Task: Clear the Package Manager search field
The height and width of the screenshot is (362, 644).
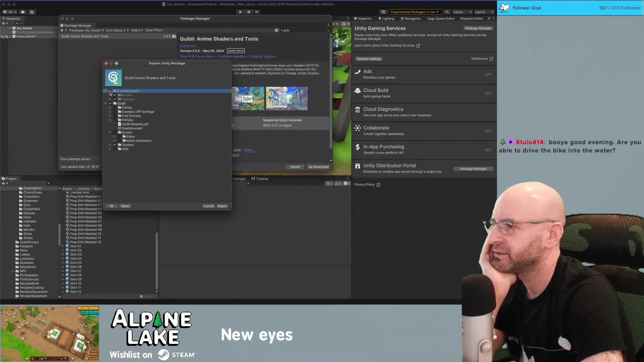Action: pyautogui.click(x=328, y=30)
